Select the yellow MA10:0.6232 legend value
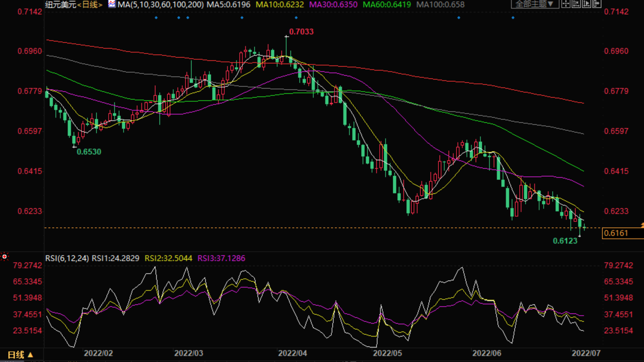Viewport: 644px width, 362px height. (x=280, y=5)
